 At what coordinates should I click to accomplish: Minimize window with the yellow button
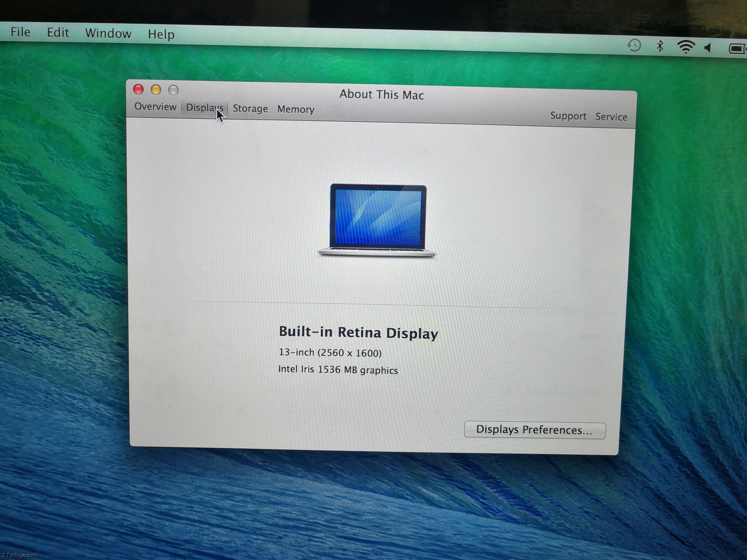156,90
